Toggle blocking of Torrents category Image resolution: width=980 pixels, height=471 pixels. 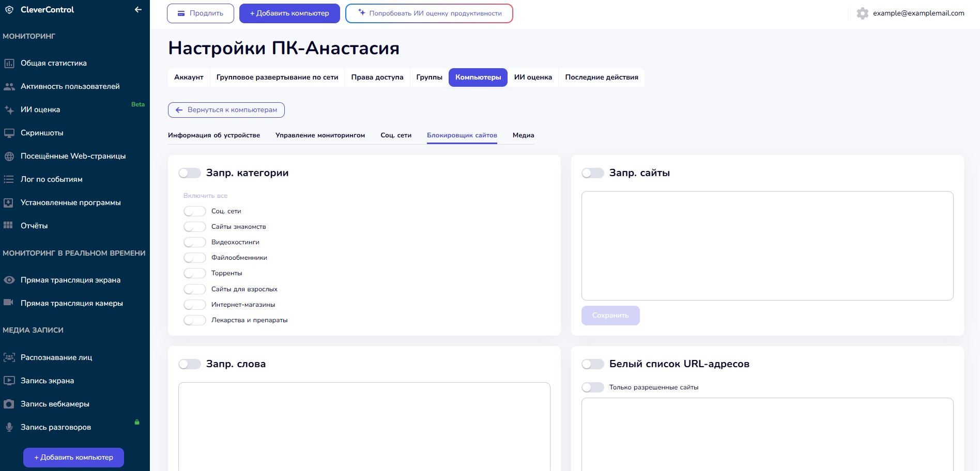coord(195,273)
